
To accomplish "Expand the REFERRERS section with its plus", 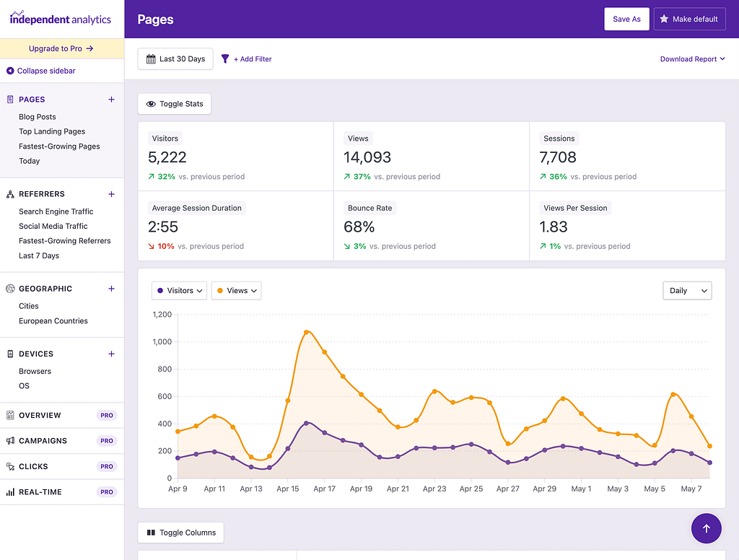I will click(x=111, y=194).
